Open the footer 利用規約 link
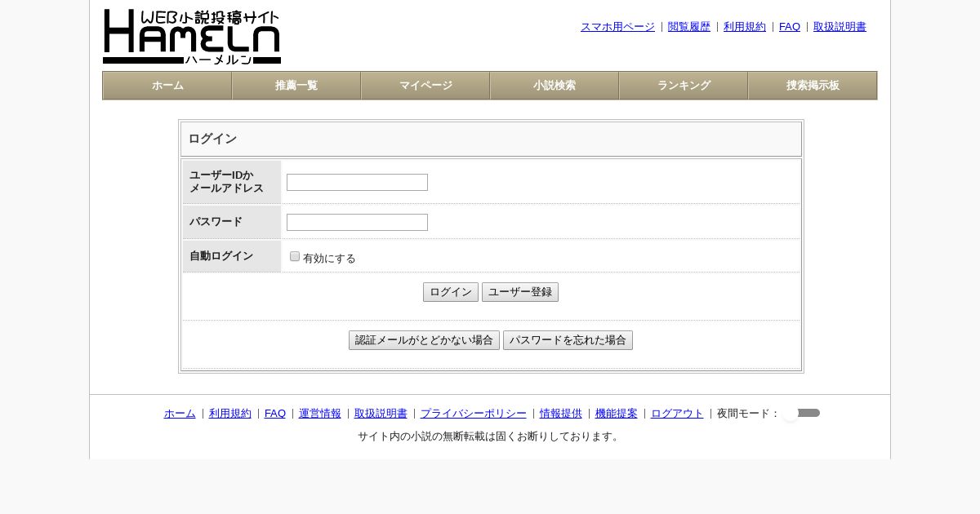Viewport: 980px width, 514px height. point(230,414)
